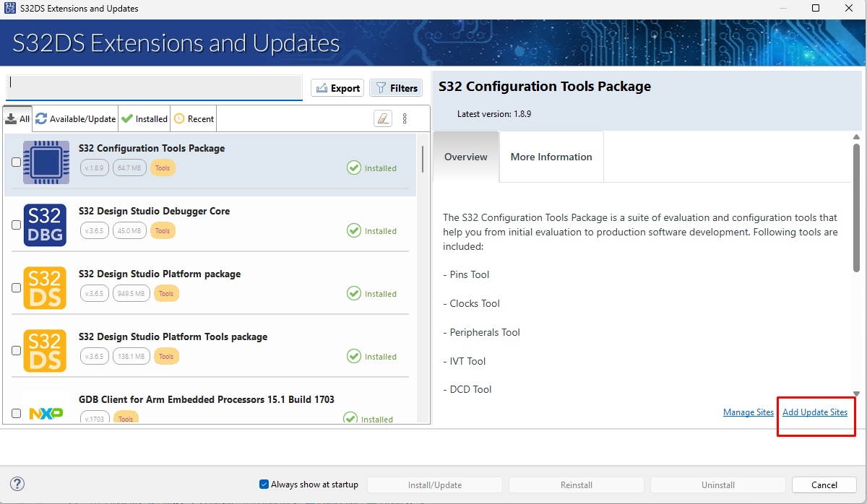Switch to the More Information tab
The width and height of the screenshot is (867, 504).
(x=551, y=157)
